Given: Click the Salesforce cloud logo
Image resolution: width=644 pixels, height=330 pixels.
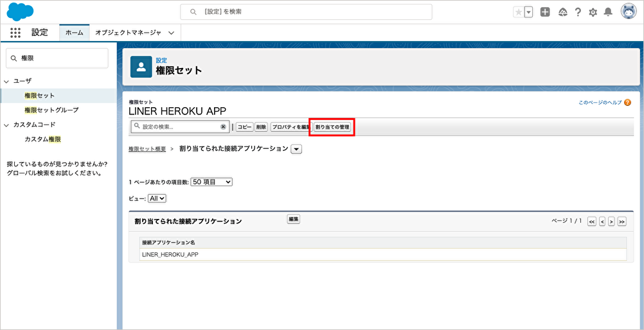Looking at the screenshot, I should (x=20, y=12).
